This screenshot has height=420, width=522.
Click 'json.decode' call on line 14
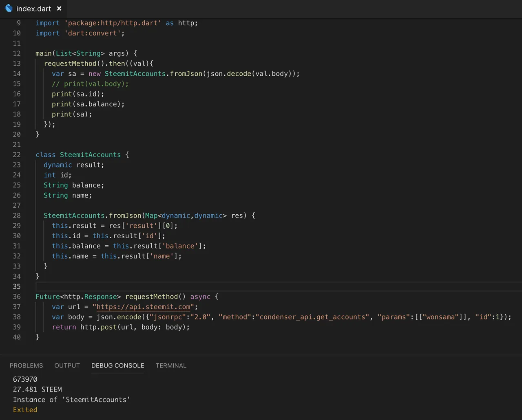(x=229, y=74)
